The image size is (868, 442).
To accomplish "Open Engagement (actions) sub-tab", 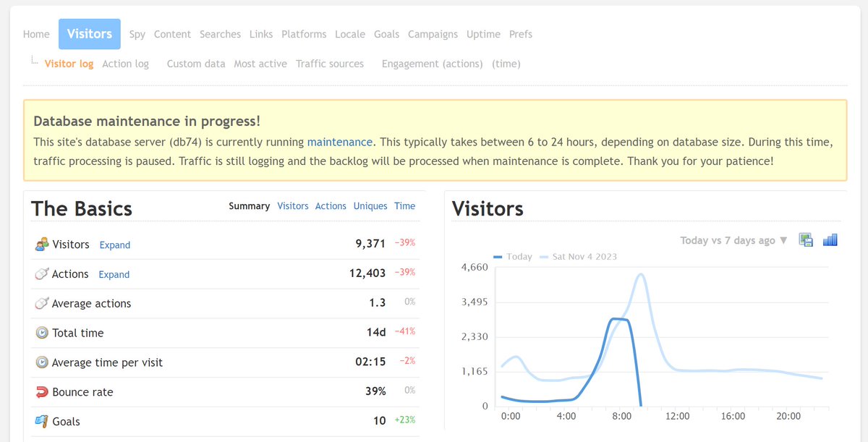I will [433, 64].
